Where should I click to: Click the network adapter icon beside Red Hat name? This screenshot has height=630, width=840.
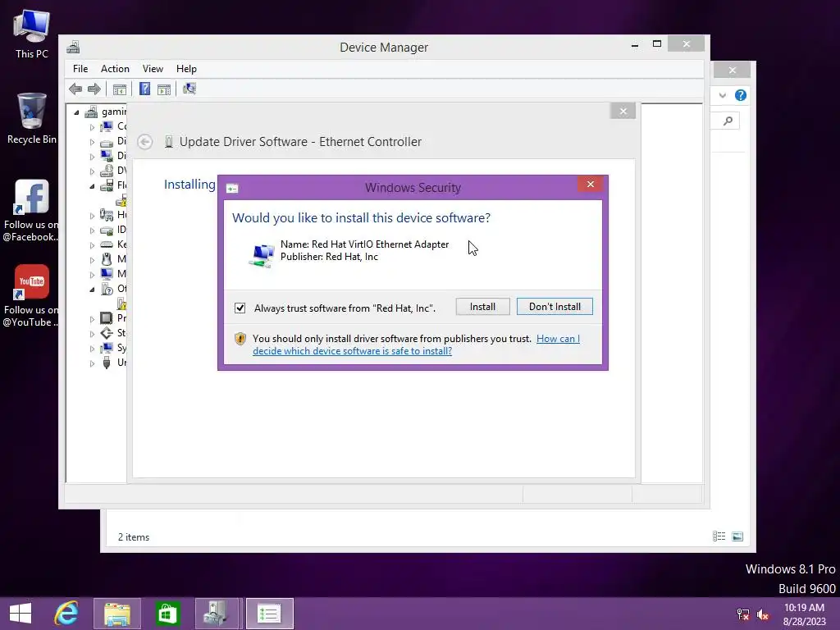coord(262,254)
